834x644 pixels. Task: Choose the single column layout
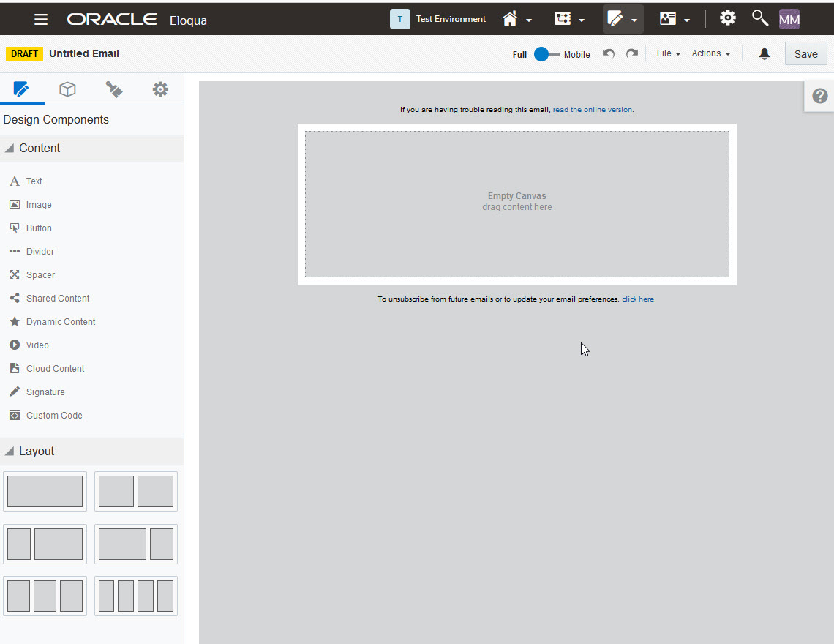click(x=45, y=491)
